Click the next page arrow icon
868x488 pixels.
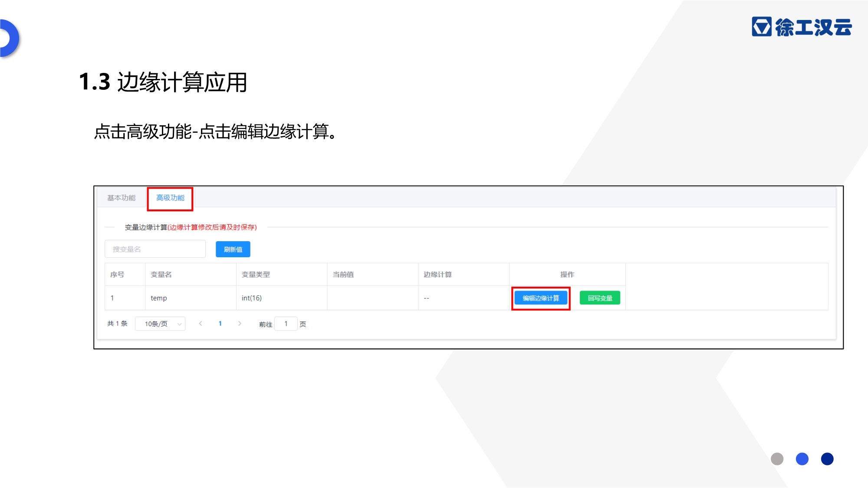240,324
